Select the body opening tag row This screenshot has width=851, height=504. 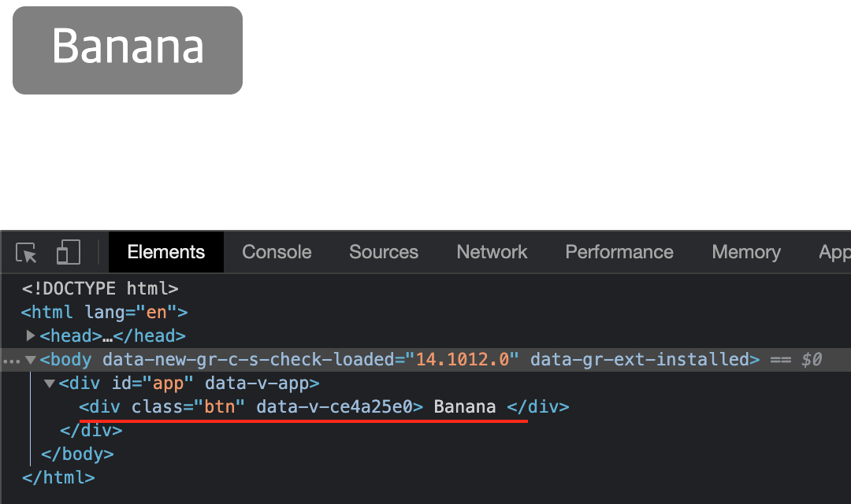click(425, 360)
